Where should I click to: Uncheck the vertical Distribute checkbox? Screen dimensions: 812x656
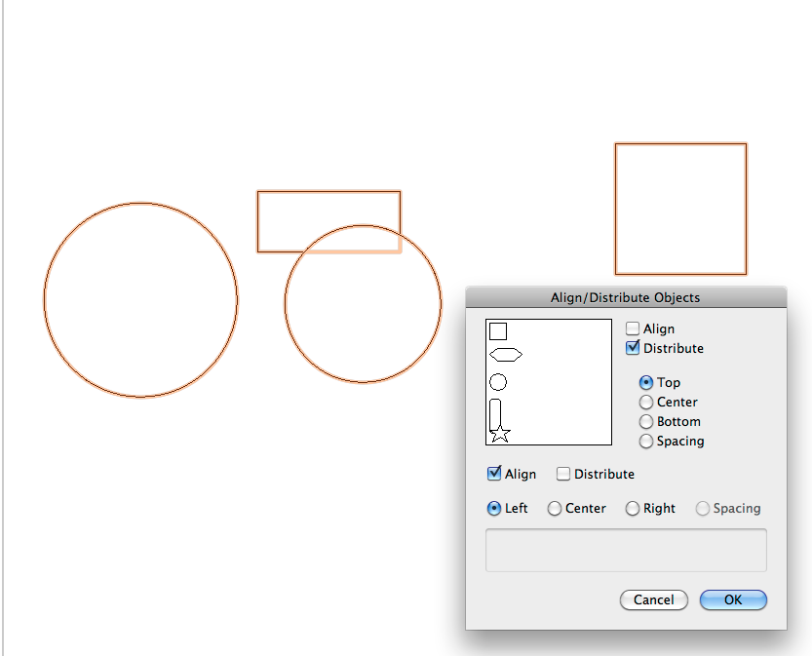tap(633, 348)
